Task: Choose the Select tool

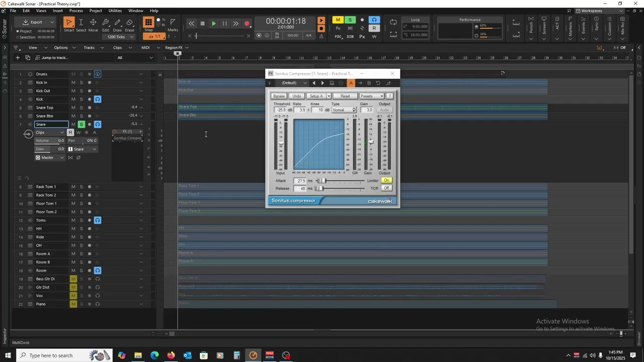Action: tap(80, 23)
